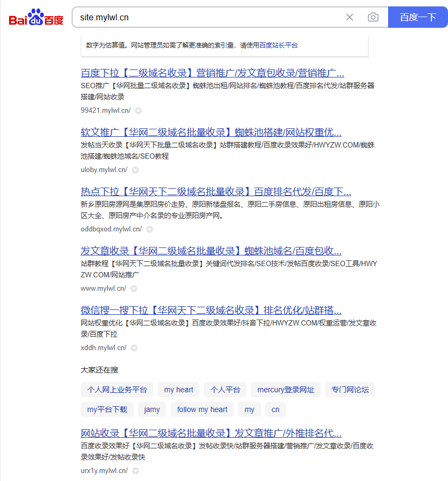The image size is (448, 481).
Task: Click the URL text oddbqxod.mylwl.cn/
Action: pos(111,229)
